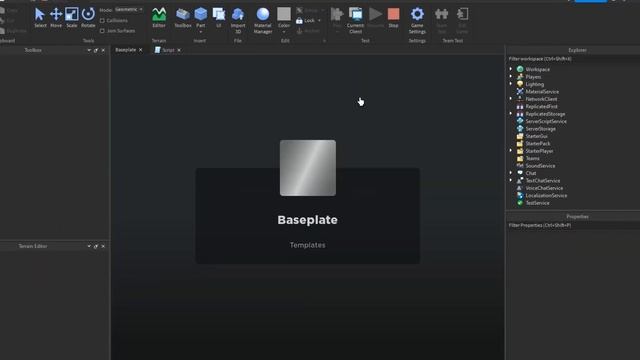Click the Exit Game button

[x=462, y=20]
